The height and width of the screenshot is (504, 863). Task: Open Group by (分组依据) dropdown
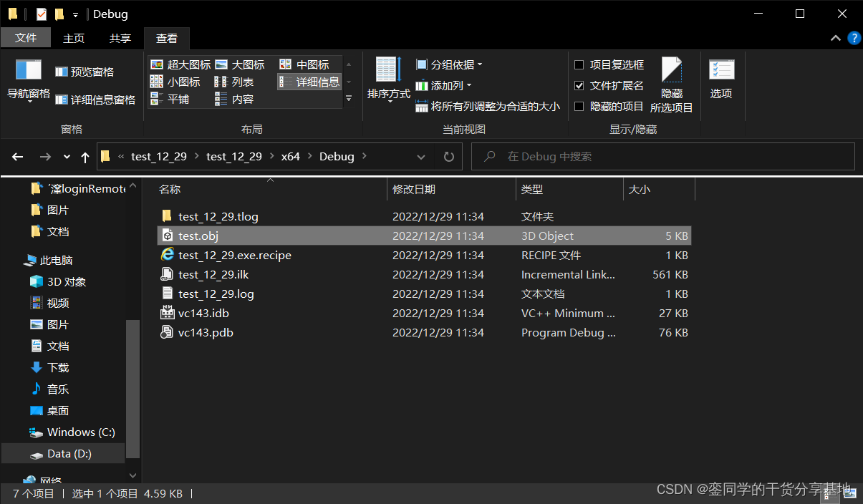coord(449,64)
